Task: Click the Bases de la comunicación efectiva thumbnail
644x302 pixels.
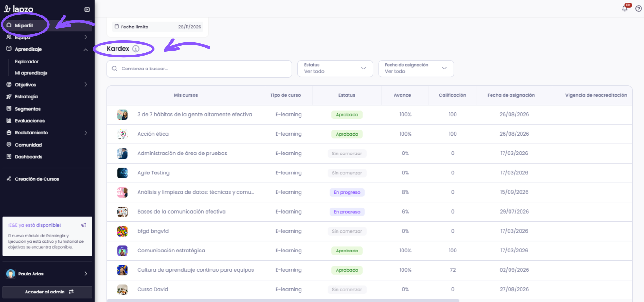Action: pos(122,212)
